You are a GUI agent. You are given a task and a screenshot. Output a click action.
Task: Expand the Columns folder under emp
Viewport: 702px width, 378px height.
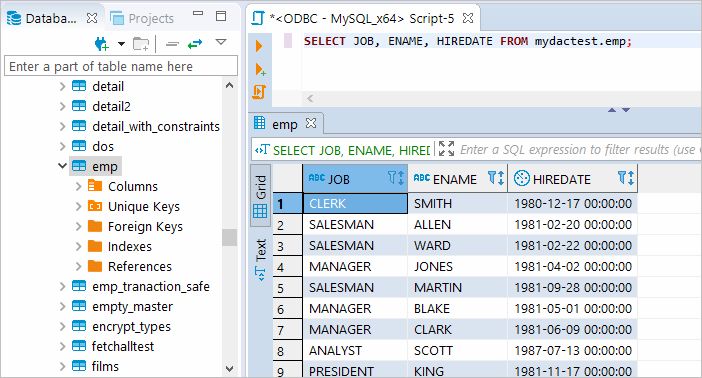tap(78, 186)
